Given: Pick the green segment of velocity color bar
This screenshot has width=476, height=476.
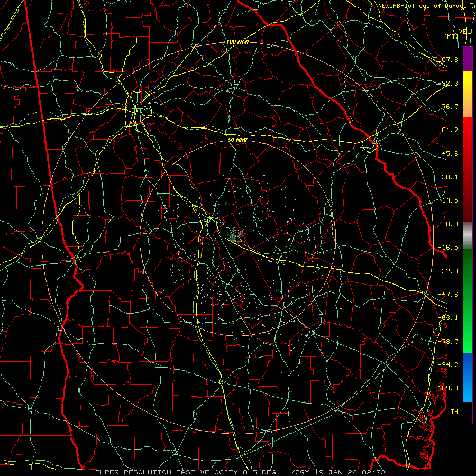Looking at the screenshot, I should click(467, 300).
